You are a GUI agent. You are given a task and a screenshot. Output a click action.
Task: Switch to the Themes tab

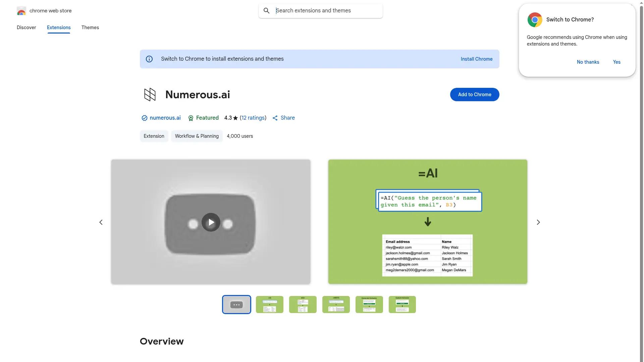click(x=90, y=27)
